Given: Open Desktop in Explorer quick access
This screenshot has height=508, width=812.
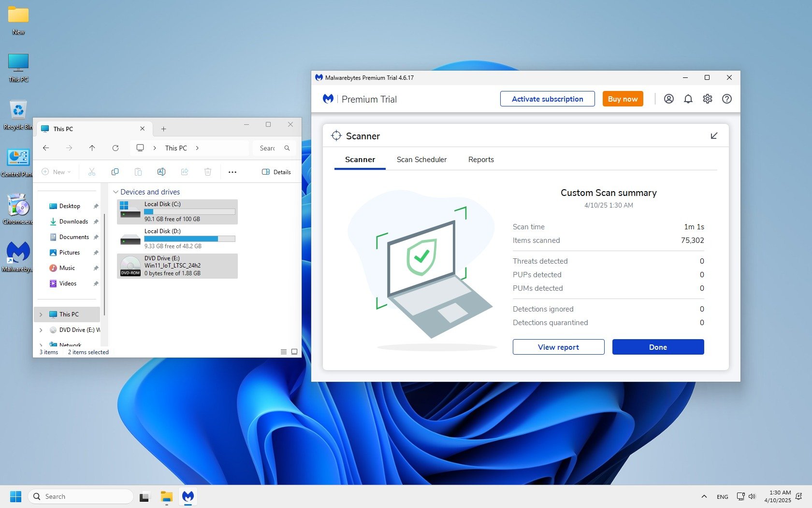Looking at the screenshot, I should point(69,206).
